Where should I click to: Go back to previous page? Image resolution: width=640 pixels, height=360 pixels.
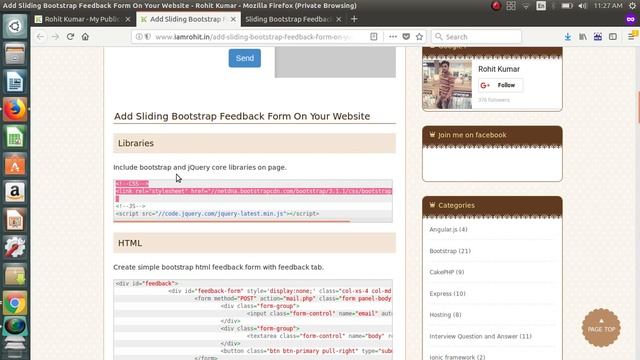click(x=40, y=37)
